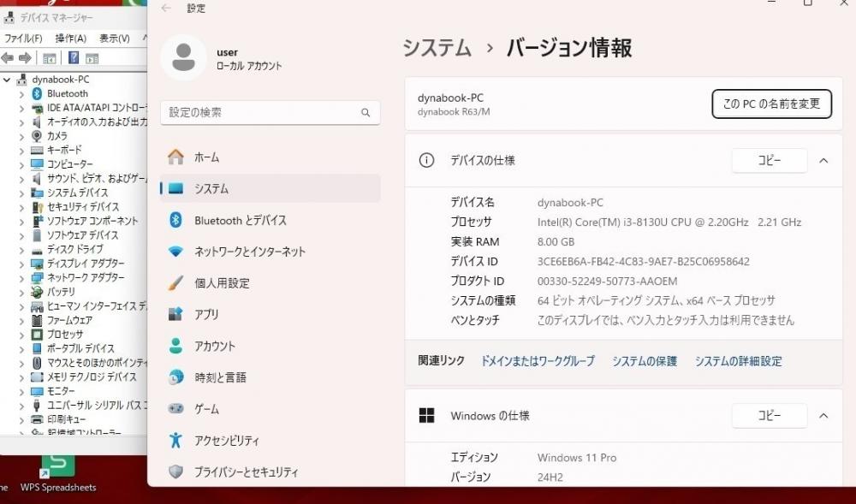Click the Wi-Fi network sidebar icon

[x=175, y=252]
